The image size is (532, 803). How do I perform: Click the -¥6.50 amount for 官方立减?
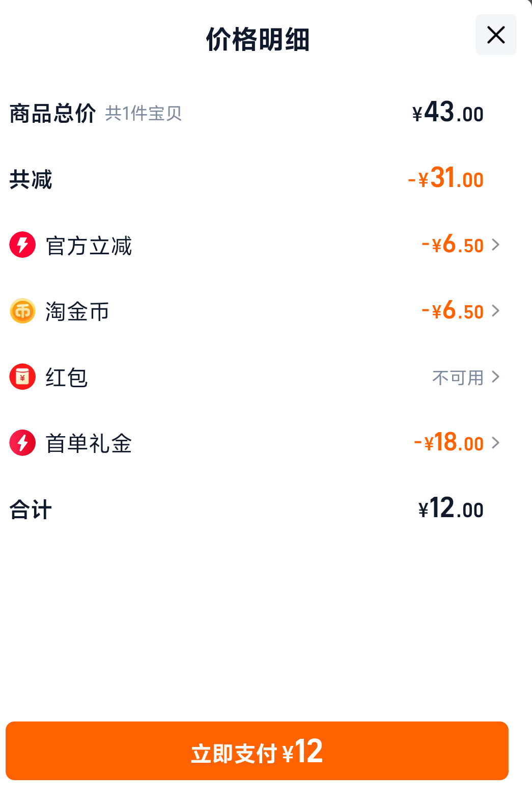[x=453, y=244]
